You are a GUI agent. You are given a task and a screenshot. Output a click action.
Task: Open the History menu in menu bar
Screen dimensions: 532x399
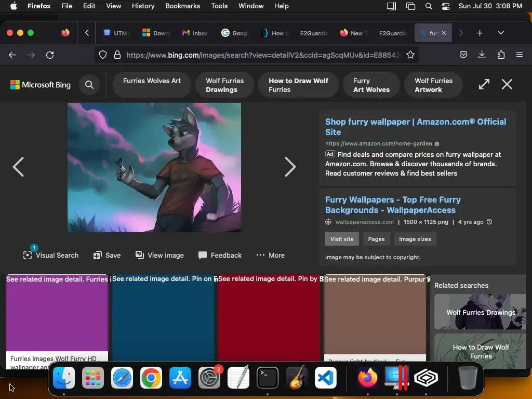pyautogui.click(x=143, y=6)
